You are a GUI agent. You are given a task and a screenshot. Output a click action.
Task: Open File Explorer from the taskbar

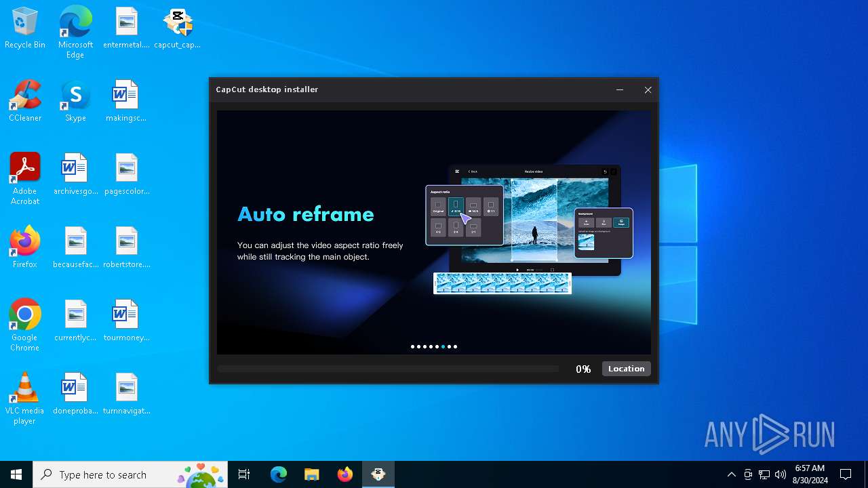(x=311, y=474)
